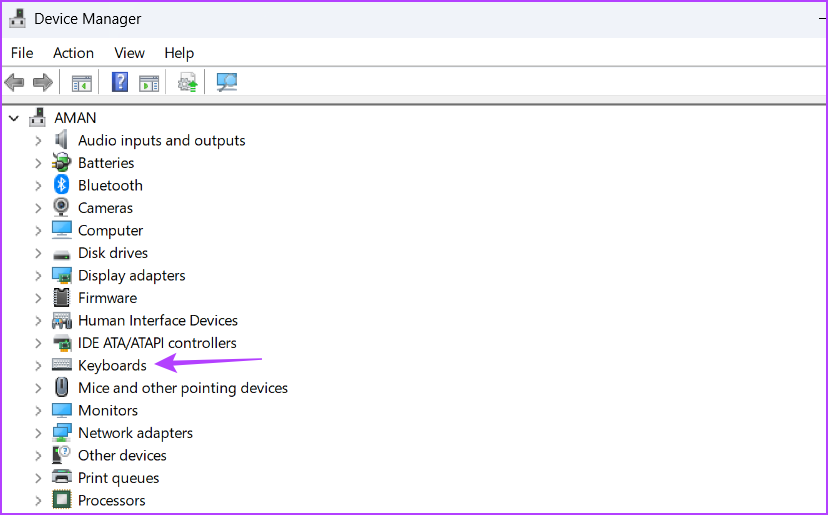Expand the Keyboards category
This screenshot has height=515, width=828.
pyautogui.click(x=38, y=366)
